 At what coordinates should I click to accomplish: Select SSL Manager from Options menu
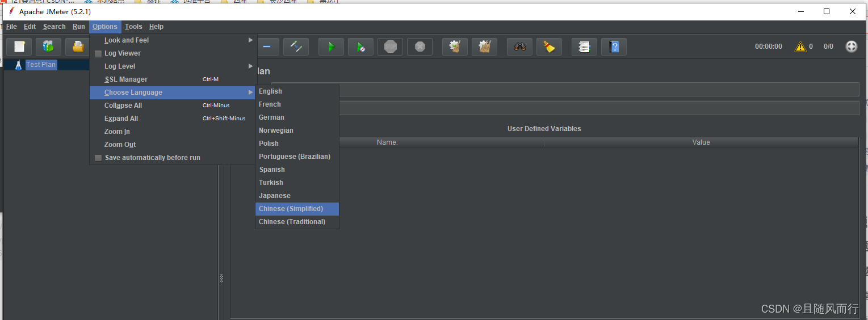click(173, 79)
